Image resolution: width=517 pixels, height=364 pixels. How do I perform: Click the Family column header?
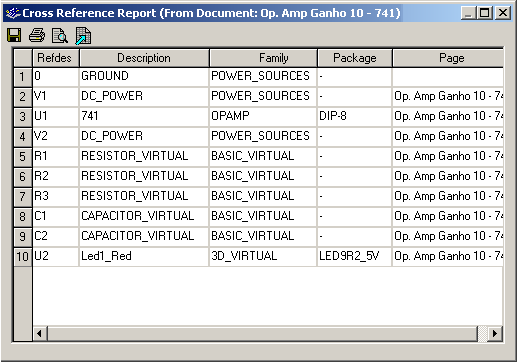pyautogui.click(x=263, y=58)
